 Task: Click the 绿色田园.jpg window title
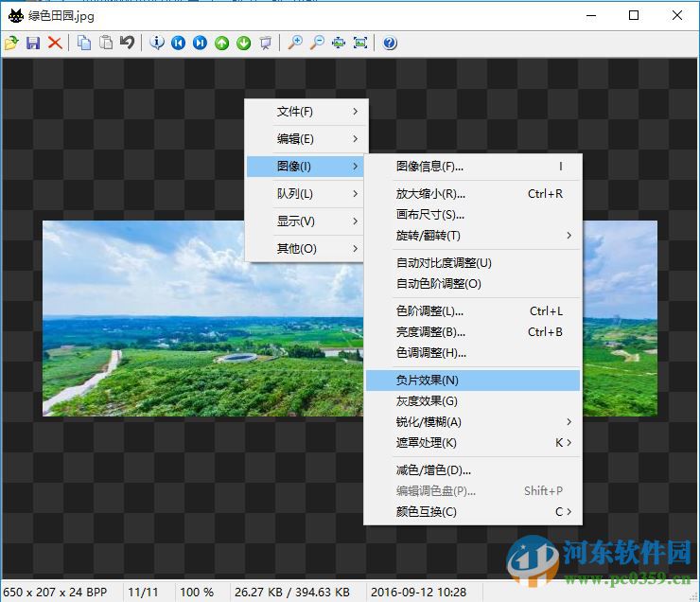[61, 16]
